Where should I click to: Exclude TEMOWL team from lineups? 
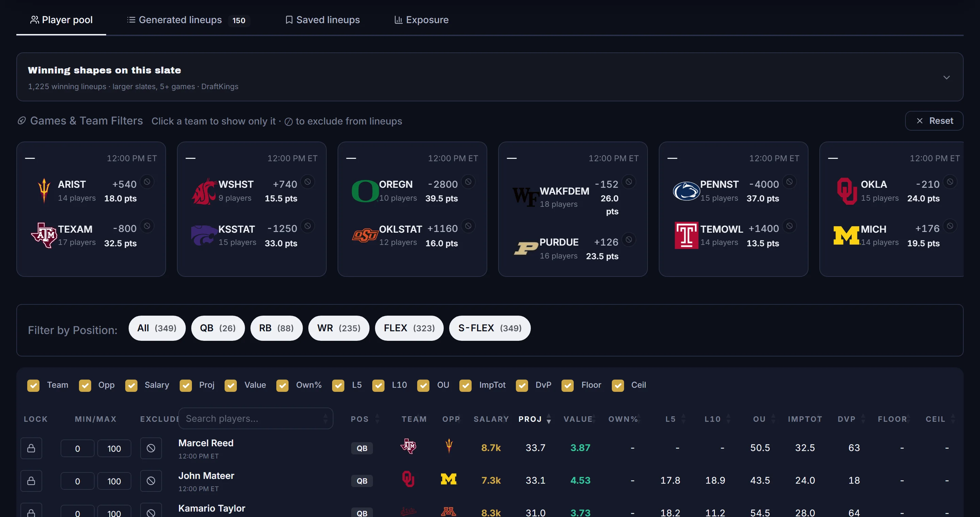(789, 226)
